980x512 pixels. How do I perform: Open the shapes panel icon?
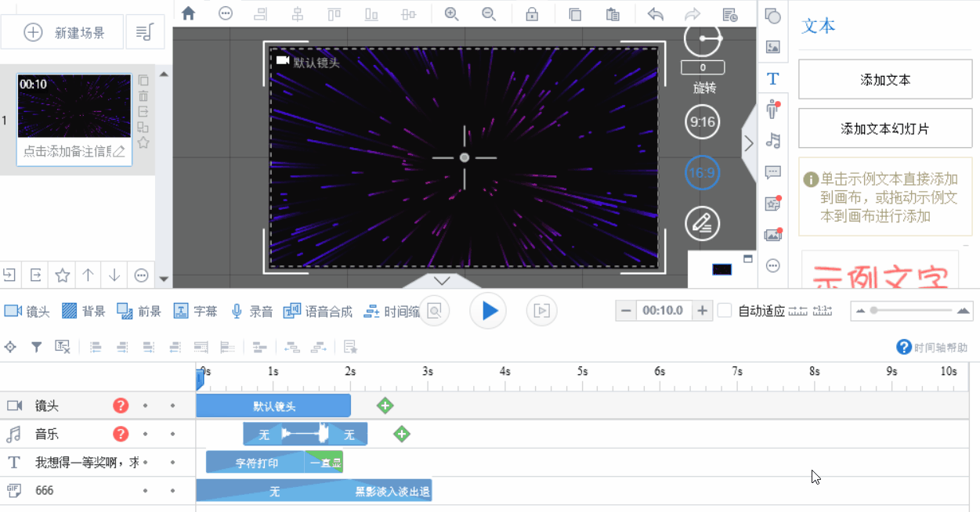tap(773, 16)
